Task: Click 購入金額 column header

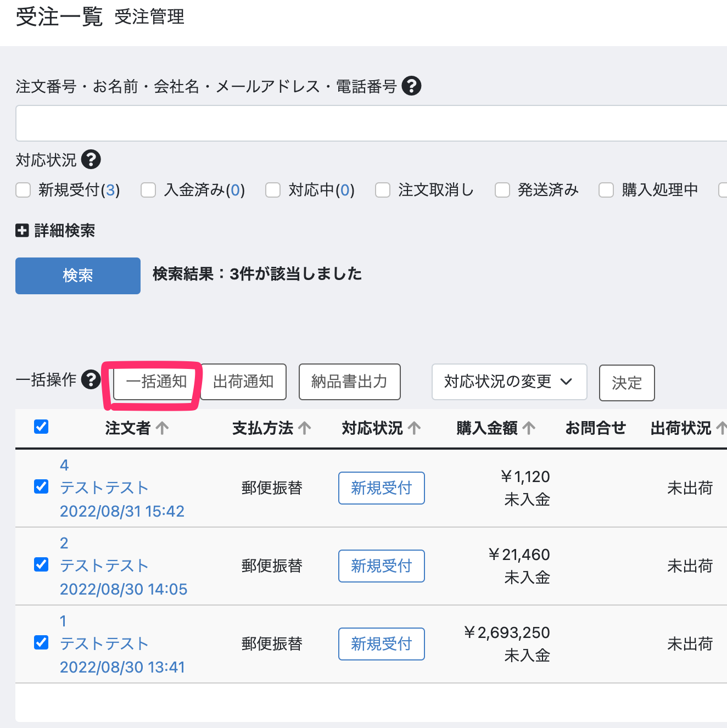Action: coord(487,428)
